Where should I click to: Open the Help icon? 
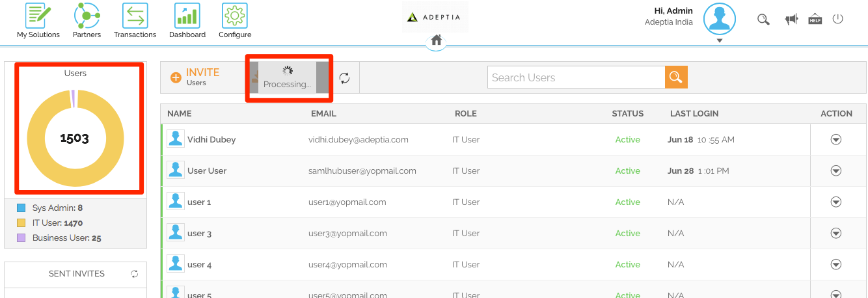coord(815,20)
